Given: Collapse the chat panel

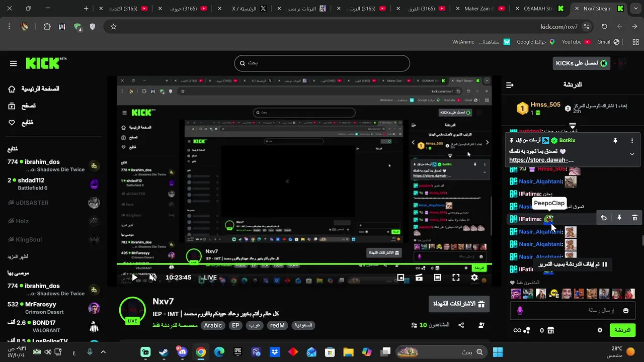Looking at the screenshot, I should (x=510, y=85).
